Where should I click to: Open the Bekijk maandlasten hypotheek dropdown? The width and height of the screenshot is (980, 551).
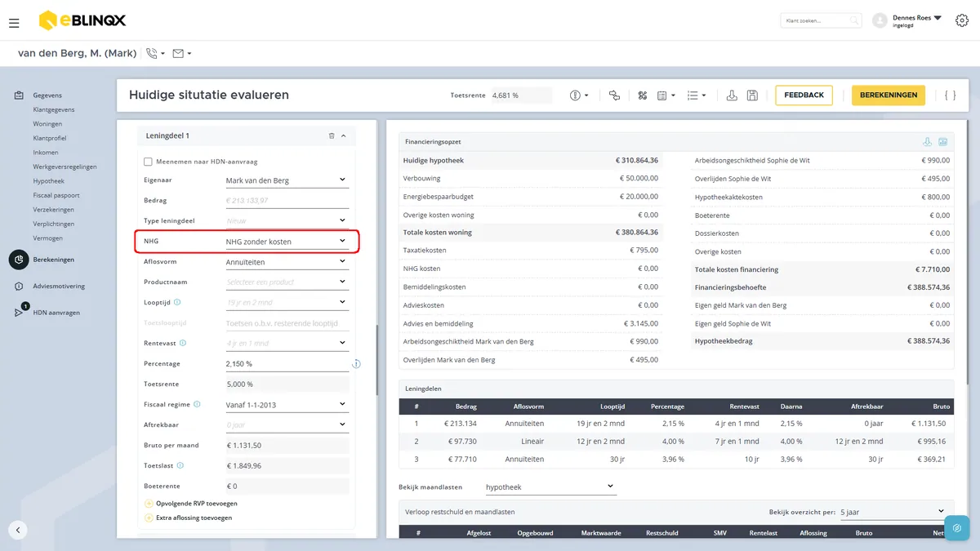[x=550, y=487]
